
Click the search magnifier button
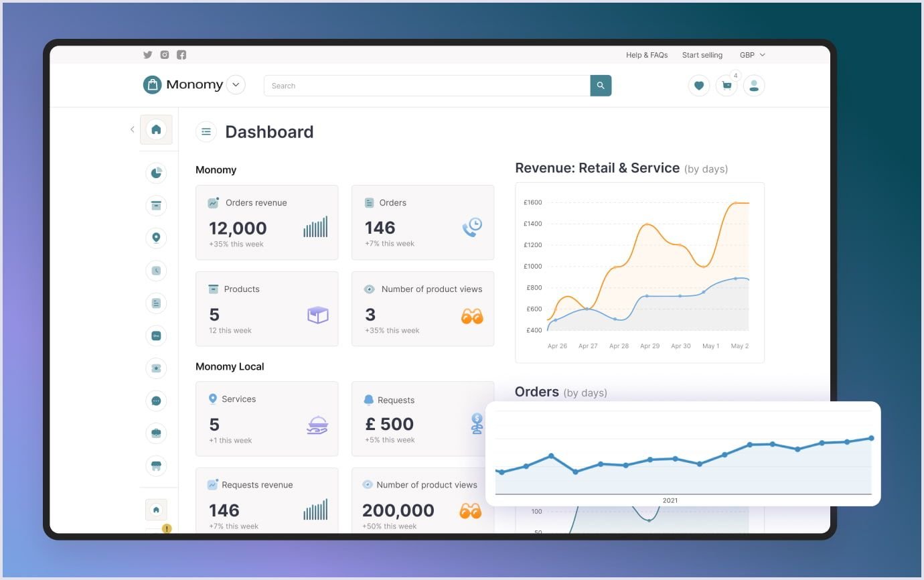coord(601,86)
